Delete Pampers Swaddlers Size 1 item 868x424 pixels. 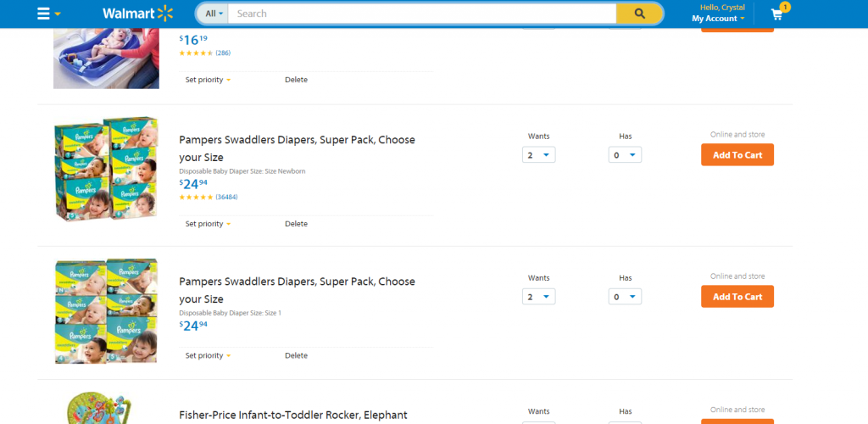coord(296,355)
